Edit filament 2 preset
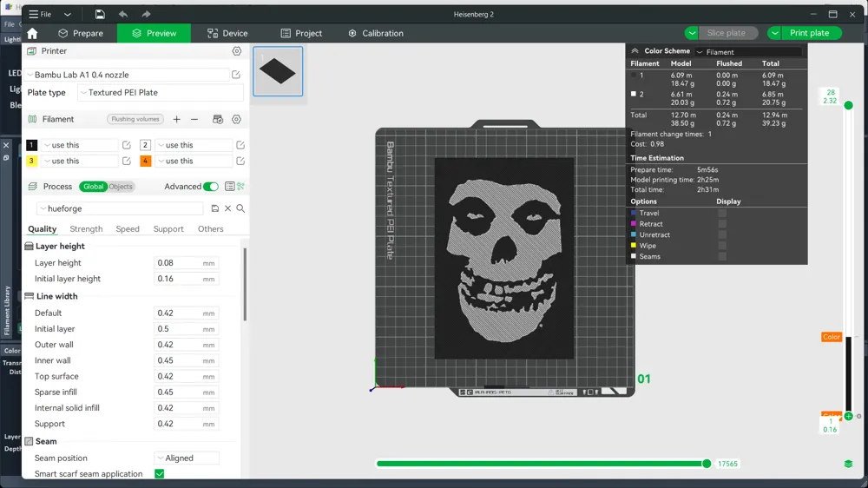The height and width of the screenshot is (488, 868). pos(240,145)
